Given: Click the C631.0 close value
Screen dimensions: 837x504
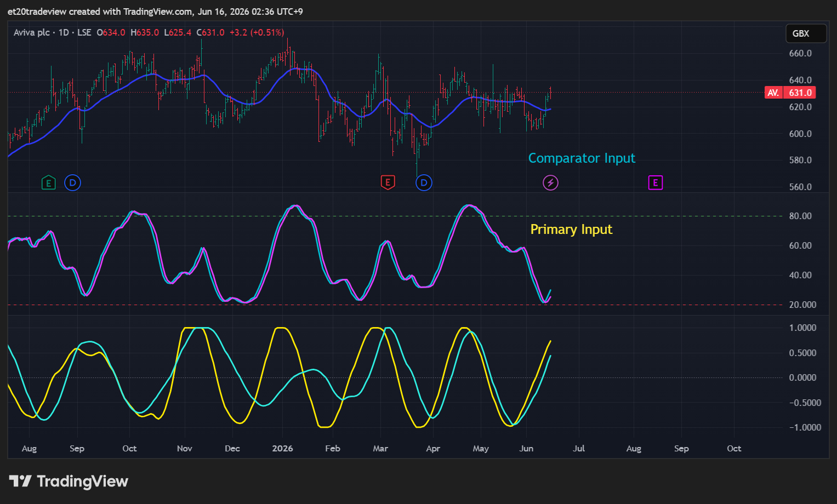Looking at the screenshot, I should click(x=210, y=32).
